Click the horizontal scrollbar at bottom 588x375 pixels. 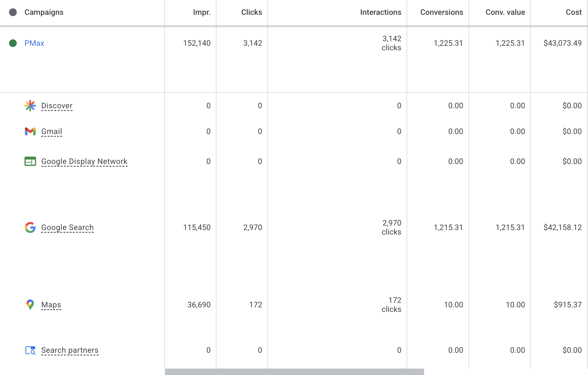(294, 372)
